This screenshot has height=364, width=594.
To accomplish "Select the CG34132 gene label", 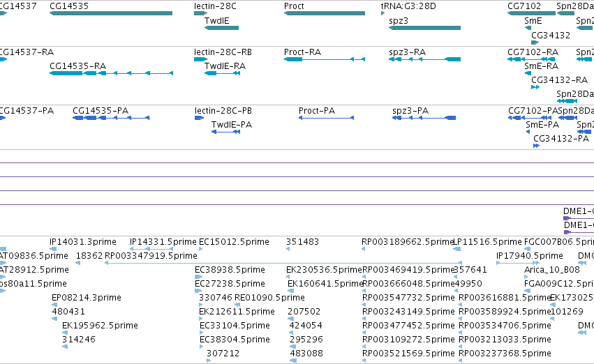I will click(551, 35).
